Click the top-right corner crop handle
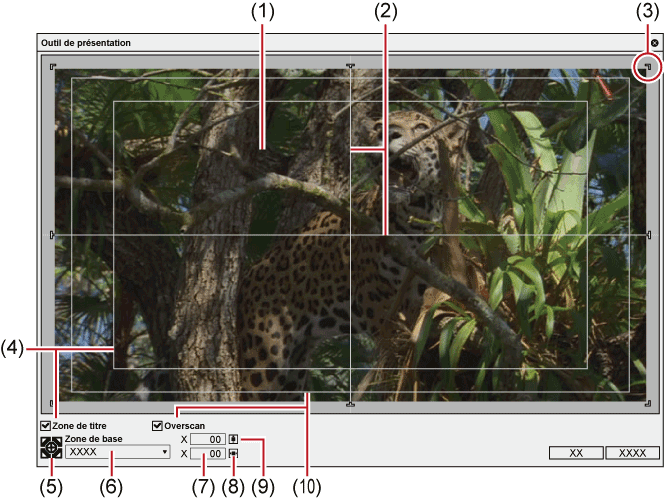This screenshot has width=664, height=500. click(x=648, y=66)
